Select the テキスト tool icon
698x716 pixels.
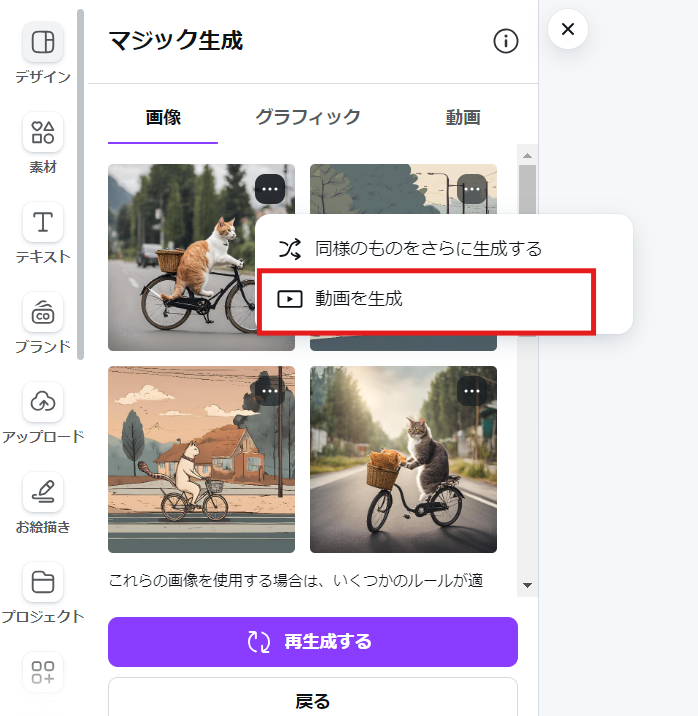click(x=42, y=222)
